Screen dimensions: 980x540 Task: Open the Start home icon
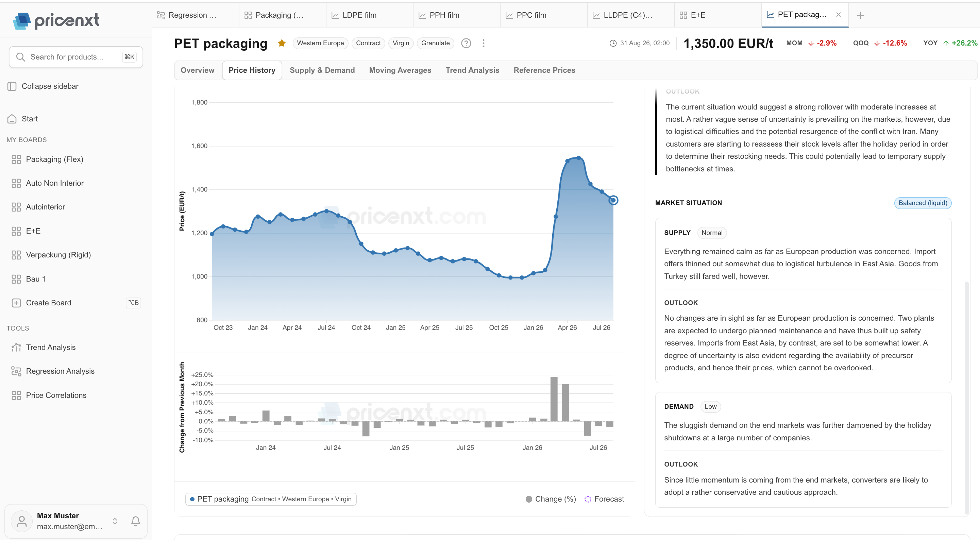(12, 119)
